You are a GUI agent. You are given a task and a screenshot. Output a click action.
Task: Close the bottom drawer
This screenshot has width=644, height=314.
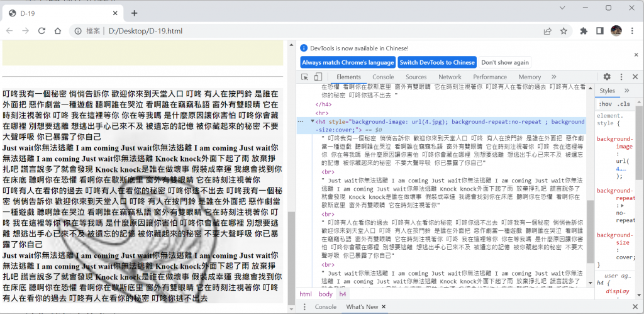[x=635, y=306]
